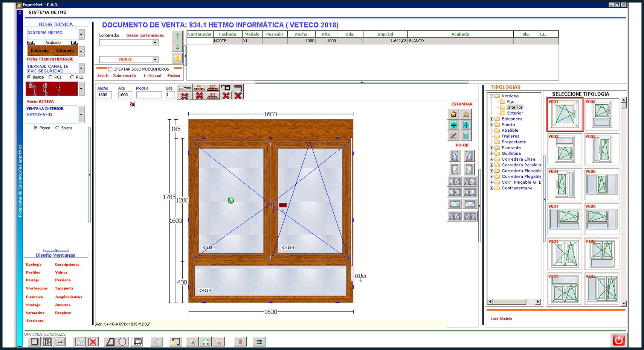
Task: Select the V006 typology thumbnail
Action: pos(601,184)
